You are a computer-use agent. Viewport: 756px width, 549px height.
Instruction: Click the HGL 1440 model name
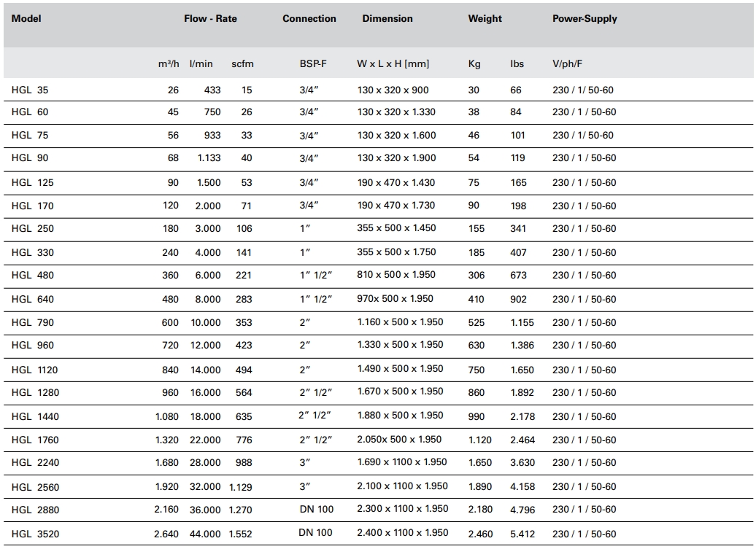[x=35, y=417]
